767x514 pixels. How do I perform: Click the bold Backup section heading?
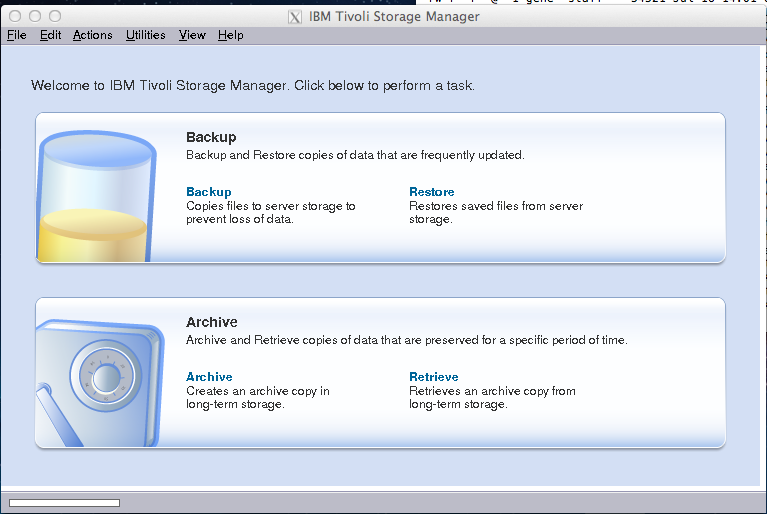(211, 137)
